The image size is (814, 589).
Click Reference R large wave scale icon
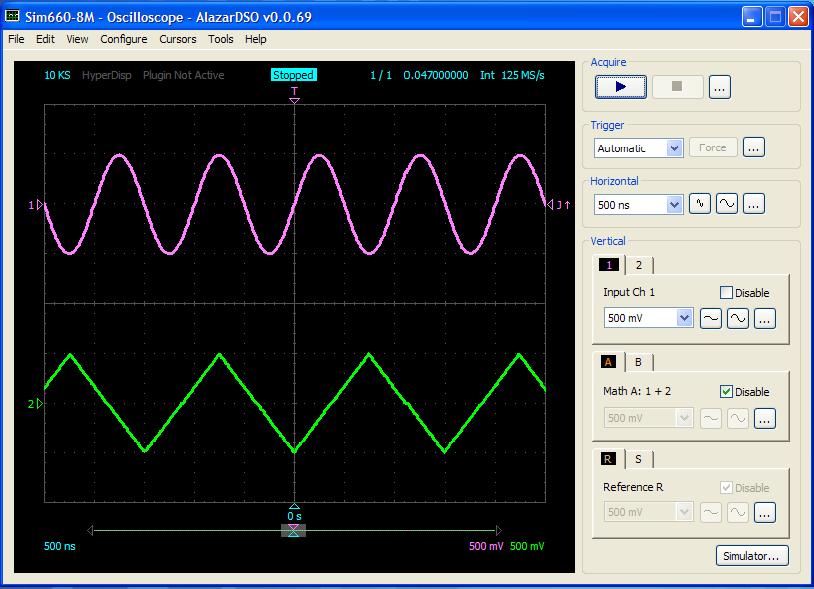tap(738, 513)
